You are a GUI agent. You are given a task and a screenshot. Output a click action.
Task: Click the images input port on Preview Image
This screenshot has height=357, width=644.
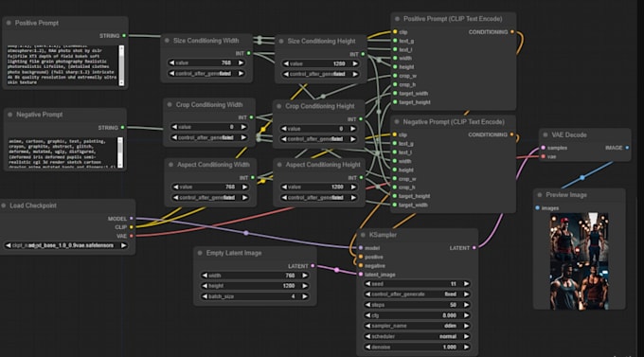537,208
